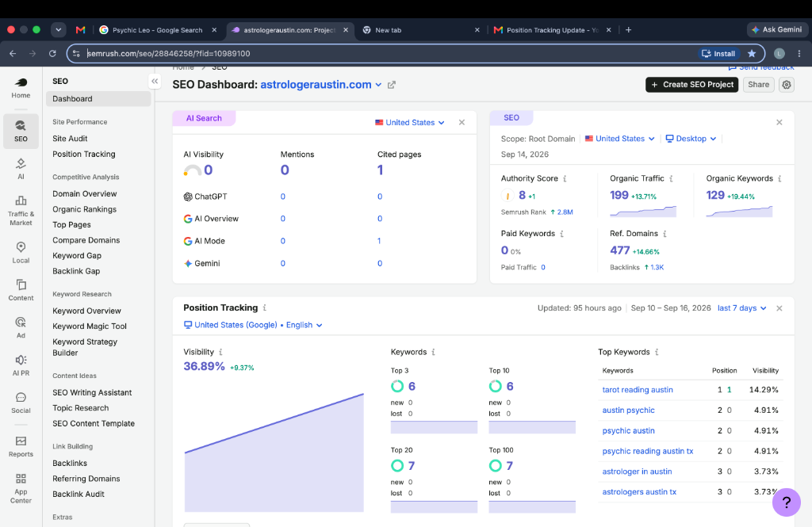Show info for Ref. Domains
This screenshot has height=527, width=812.
coord(665,234)
